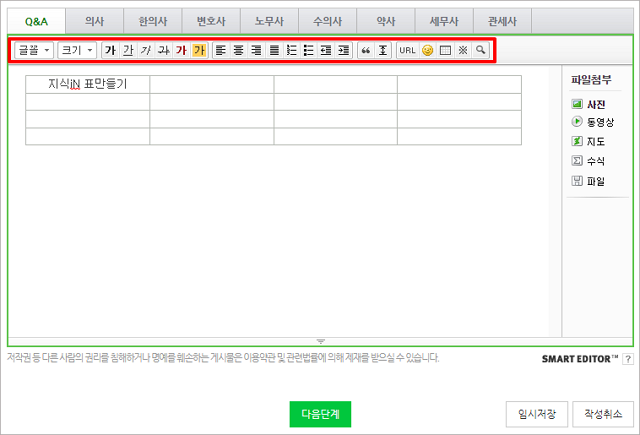Click the yellow text highlight button
Image resolution: width=640 pixels, height=435 pixels.
coord(199,50)
